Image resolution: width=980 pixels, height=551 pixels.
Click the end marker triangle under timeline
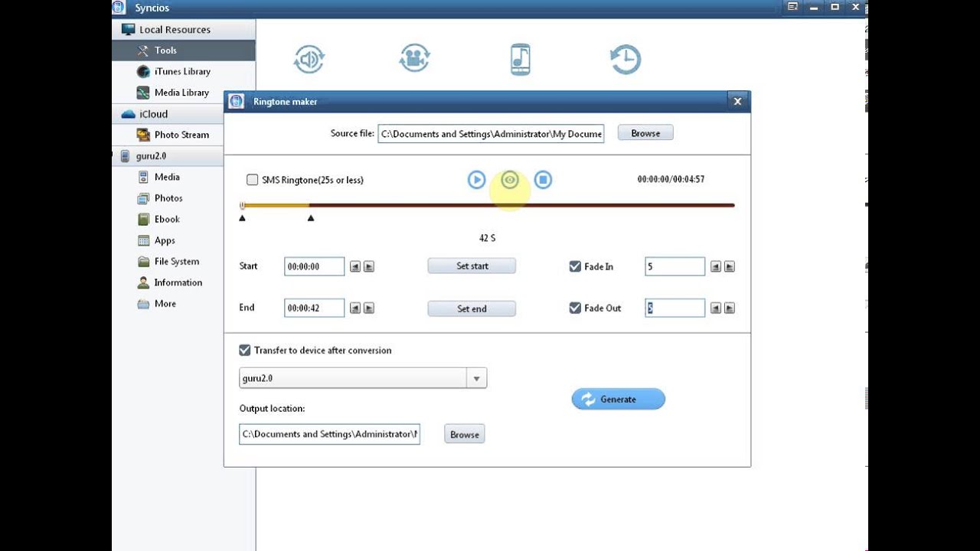tap(311, 218)
